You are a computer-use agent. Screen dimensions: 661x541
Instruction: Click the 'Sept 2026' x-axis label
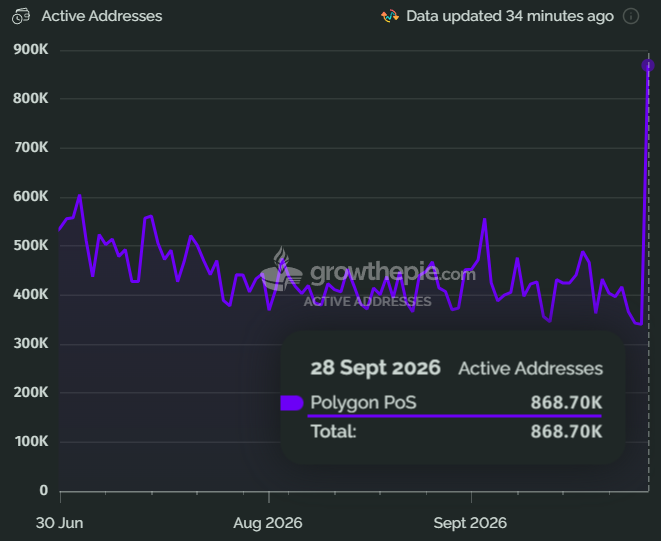pyautogui.click(x=470, y=523)
